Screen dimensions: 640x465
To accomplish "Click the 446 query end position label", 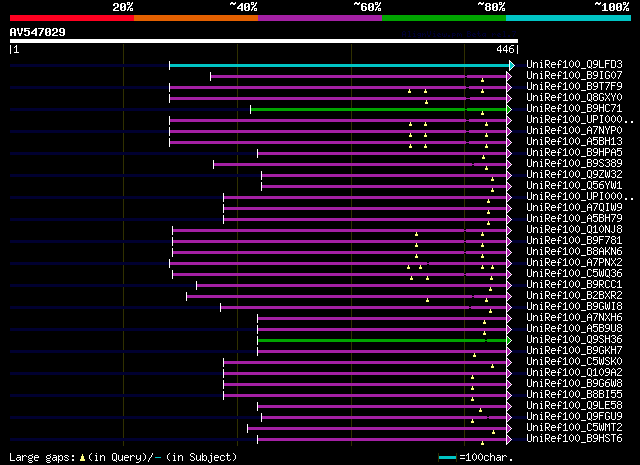I will coord(505,49).
